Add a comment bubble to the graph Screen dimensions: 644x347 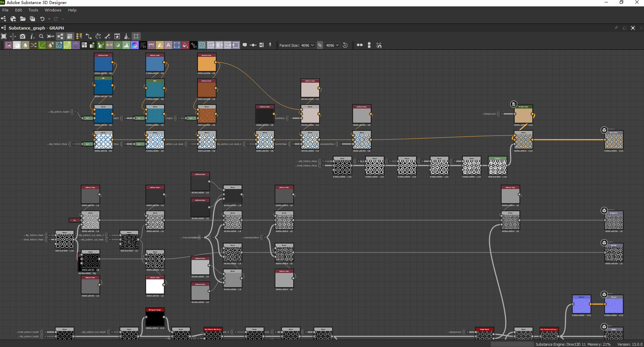coord(244,45)
